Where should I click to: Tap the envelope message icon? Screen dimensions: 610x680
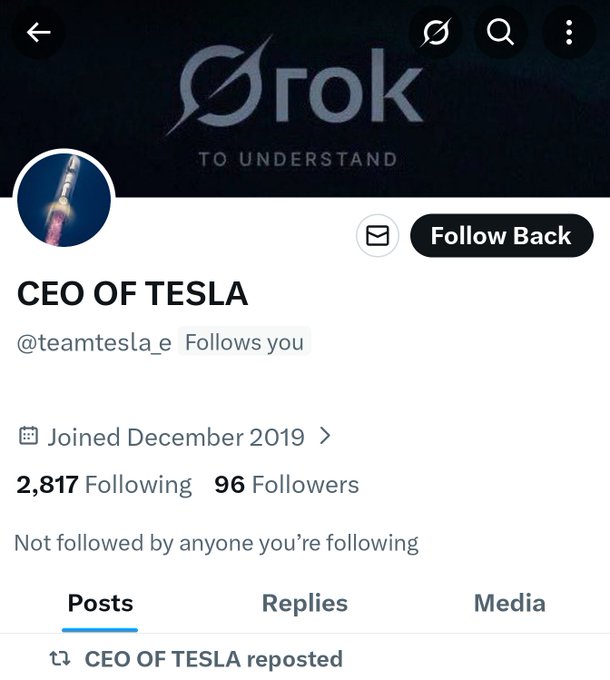(x=377, y=236)
